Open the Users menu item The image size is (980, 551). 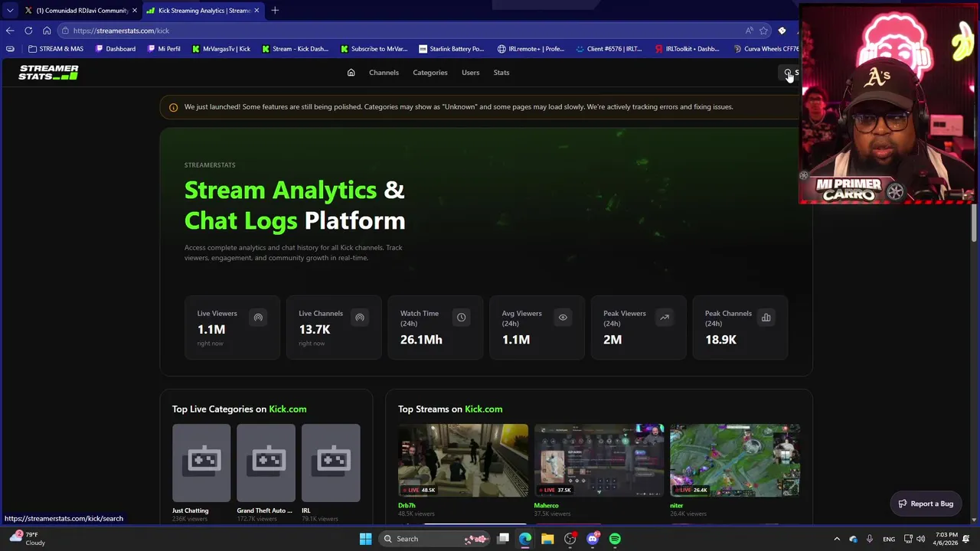(470, 73)
